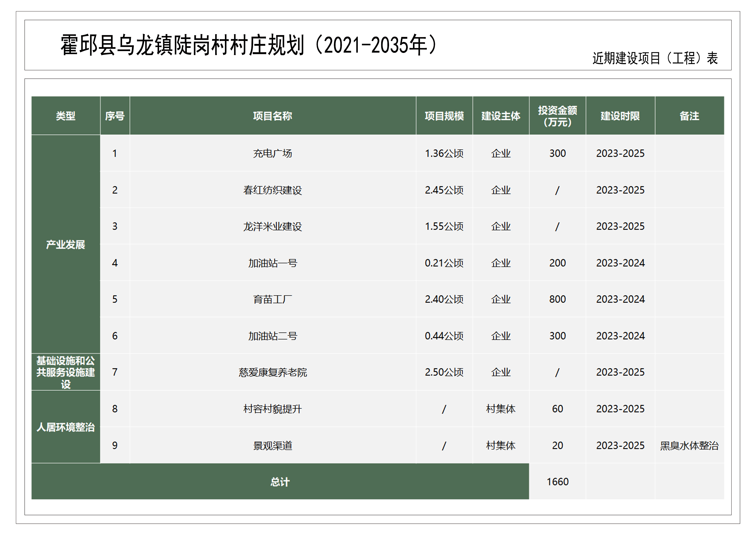The height and width of the screenshot is (535, 756).
Task: Click the 总计 total row label
Action: click(x=280, y=482)
